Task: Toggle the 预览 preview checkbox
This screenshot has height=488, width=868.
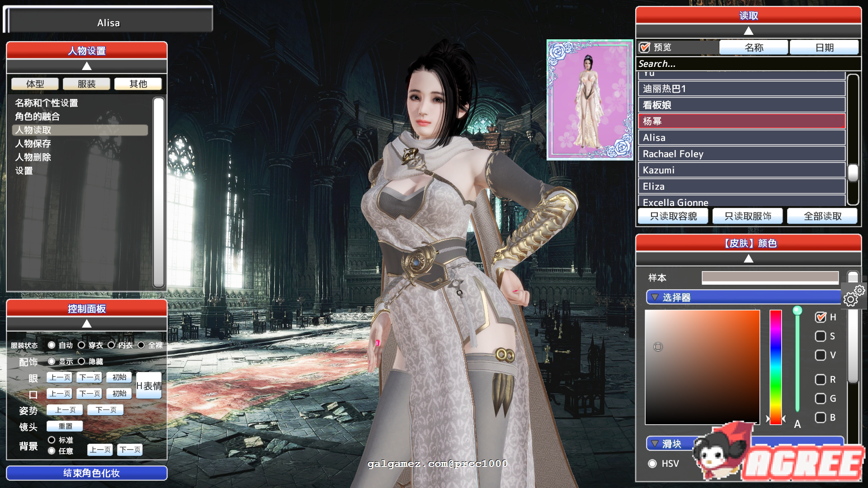Action: pos(645,47)
